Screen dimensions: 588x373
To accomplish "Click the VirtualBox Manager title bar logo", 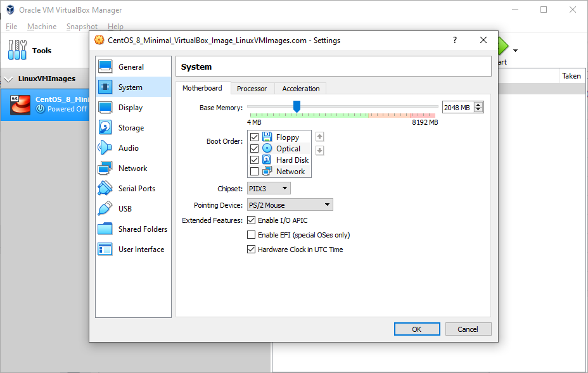I will pos(10,9).
